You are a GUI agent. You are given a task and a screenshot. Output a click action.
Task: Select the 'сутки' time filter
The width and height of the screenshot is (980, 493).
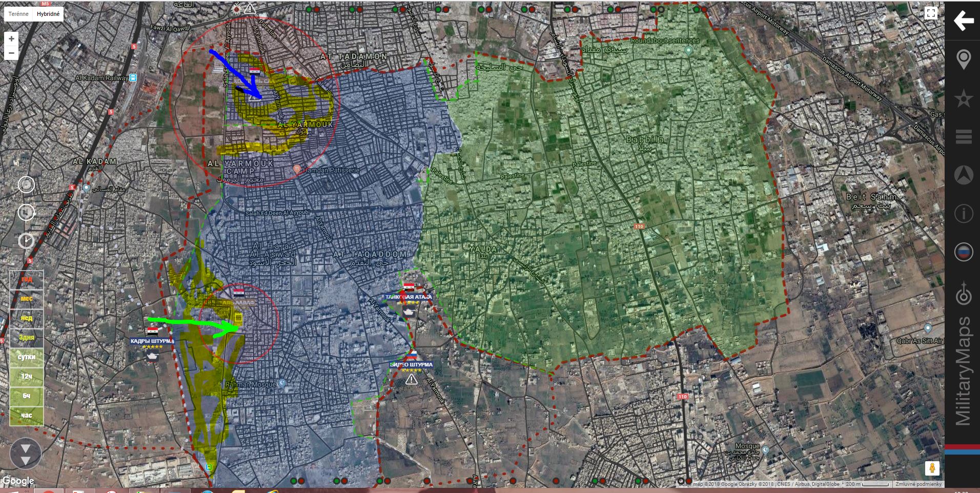(x=27, y=357)
